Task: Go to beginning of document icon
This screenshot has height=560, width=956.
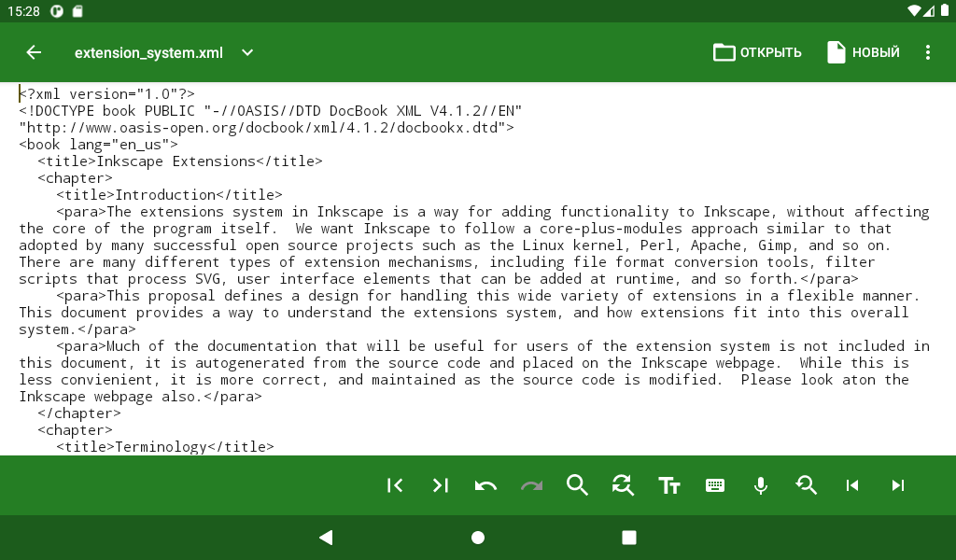Action: click(x=852, y=485)
